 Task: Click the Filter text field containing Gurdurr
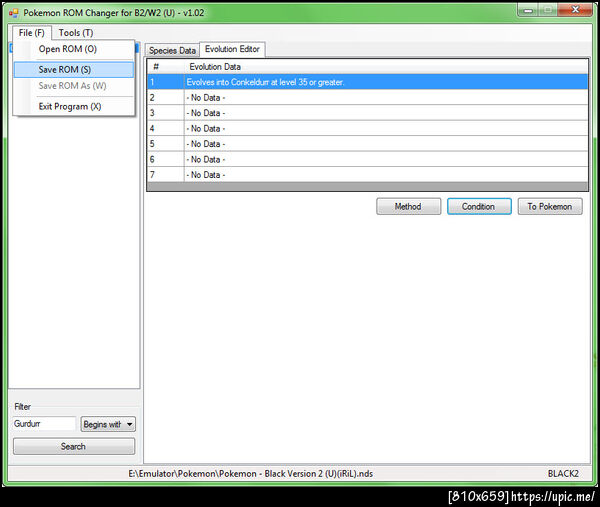[44, 424]
